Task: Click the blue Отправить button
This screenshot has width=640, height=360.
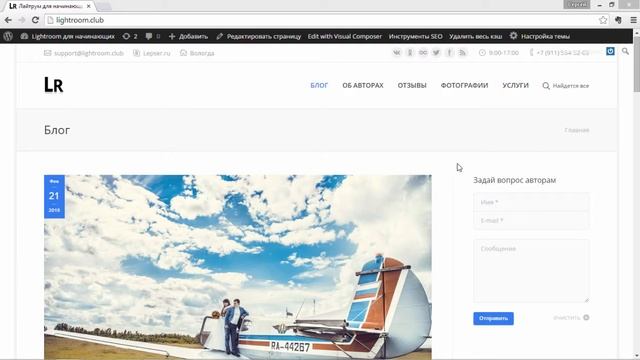Action: 493,318
